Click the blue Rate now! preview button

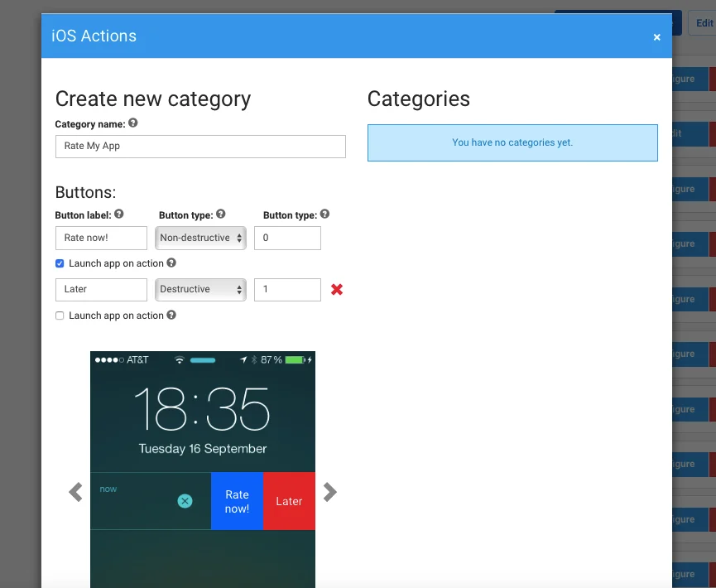[237, 501]
